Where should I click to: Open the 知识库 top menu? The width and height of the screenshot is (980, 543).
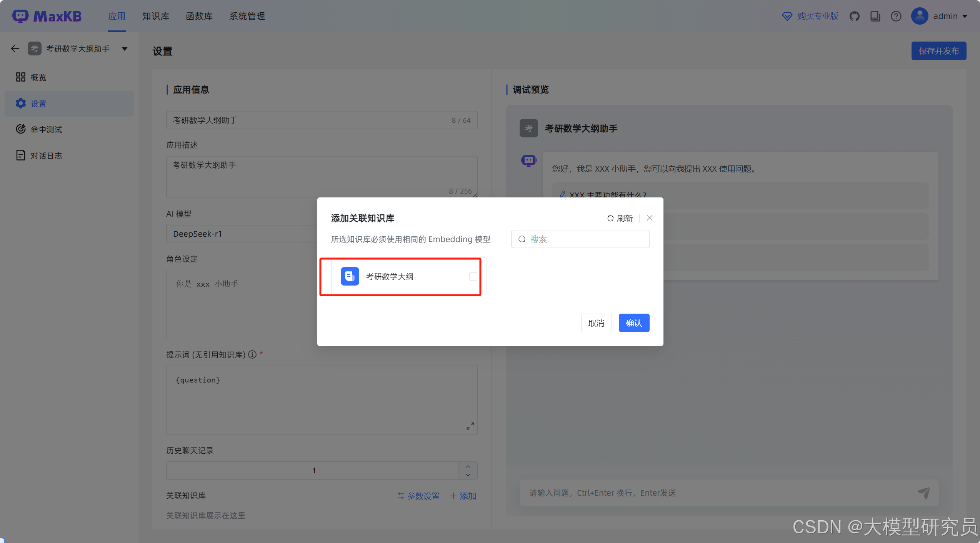155,16
